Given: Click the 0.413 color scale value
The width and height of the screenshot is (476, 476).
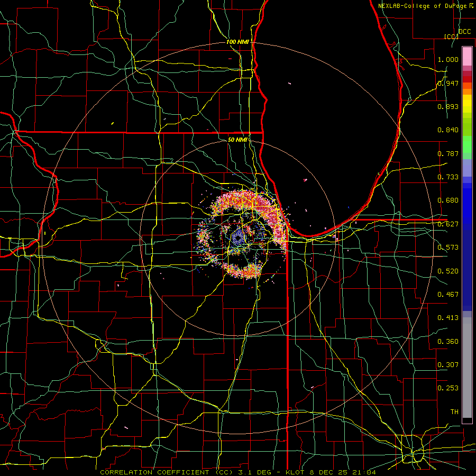Looking at the screenshot, I should 448,318.
